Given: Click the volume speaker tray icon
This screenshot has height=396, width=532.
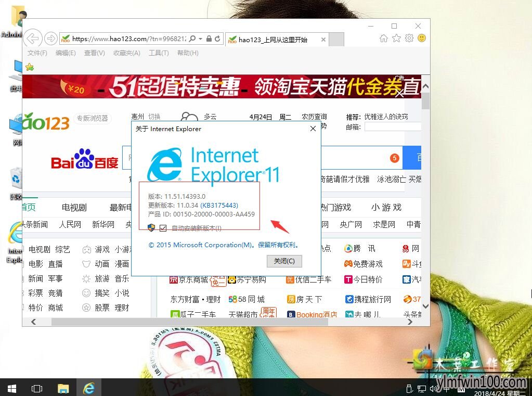Looking at the screenshot, I should click(x=433, y=389).
